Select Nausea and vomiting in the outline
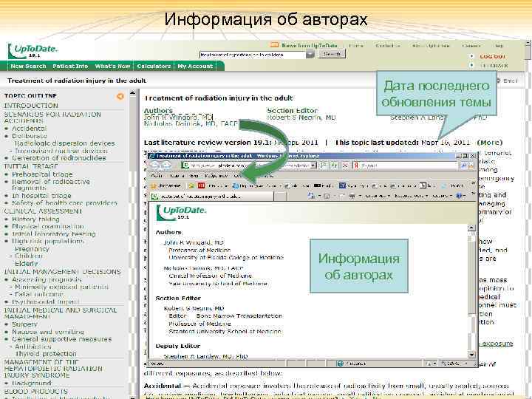 point(48,332)
